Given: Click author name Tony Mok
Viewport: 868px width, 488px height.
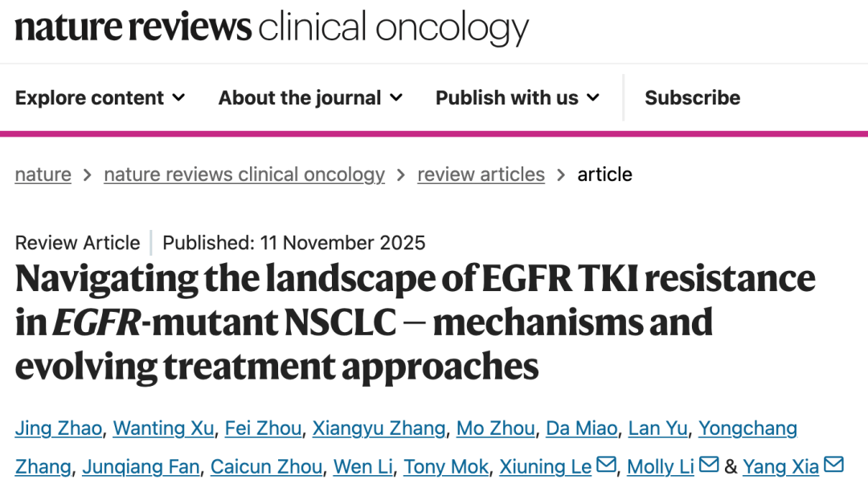Looking at the screenshot, I should pos(446,466).
